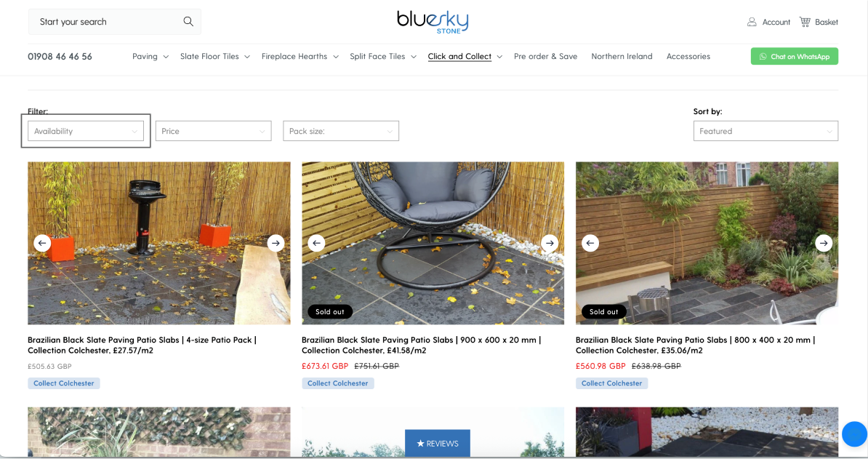Open the 4-size Patio Pack product title
Viewport: 868px width, 459px height.
point(142,345)
